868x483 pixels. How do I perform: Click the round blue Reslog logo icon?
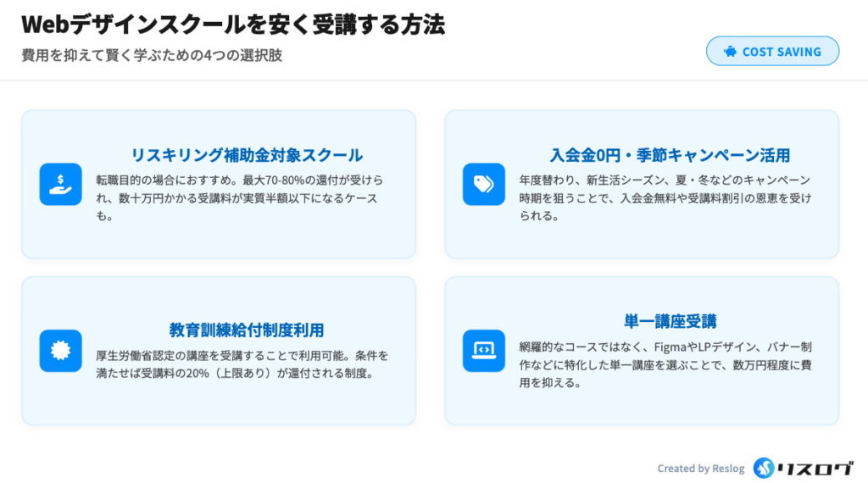764,468
